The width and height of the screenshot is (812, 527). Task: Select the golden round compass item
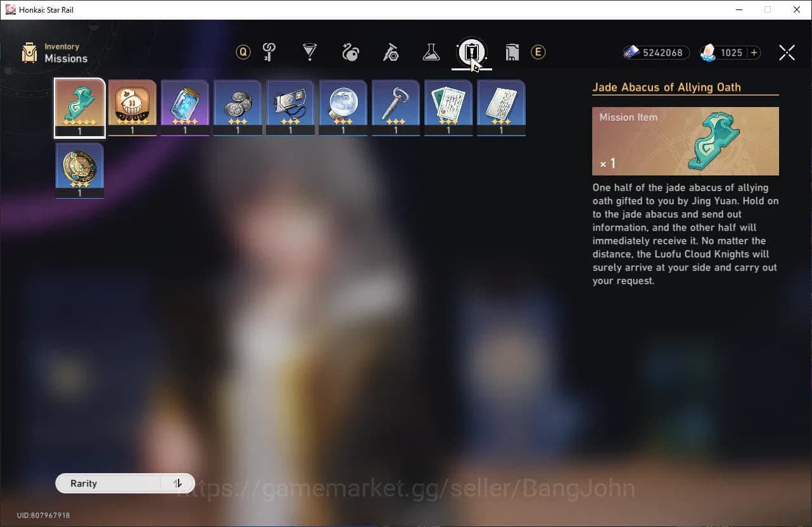[x=80, y=170]
